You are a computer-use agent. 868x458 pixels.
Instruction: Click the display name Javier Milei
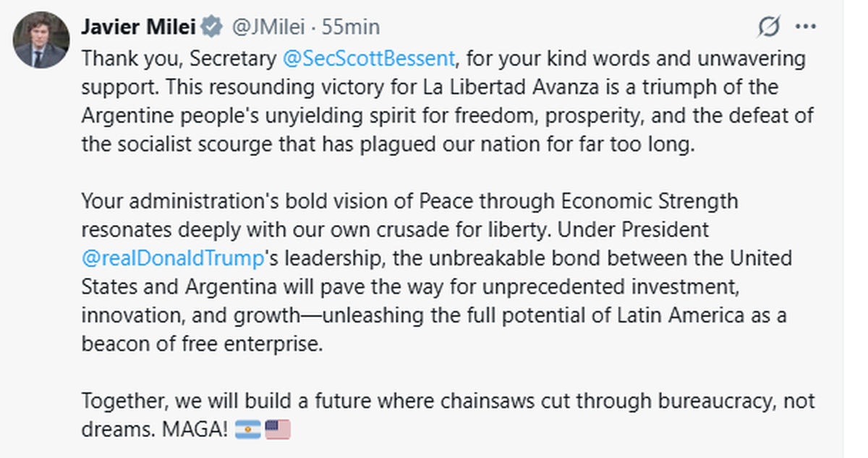[x=139, y=26]
